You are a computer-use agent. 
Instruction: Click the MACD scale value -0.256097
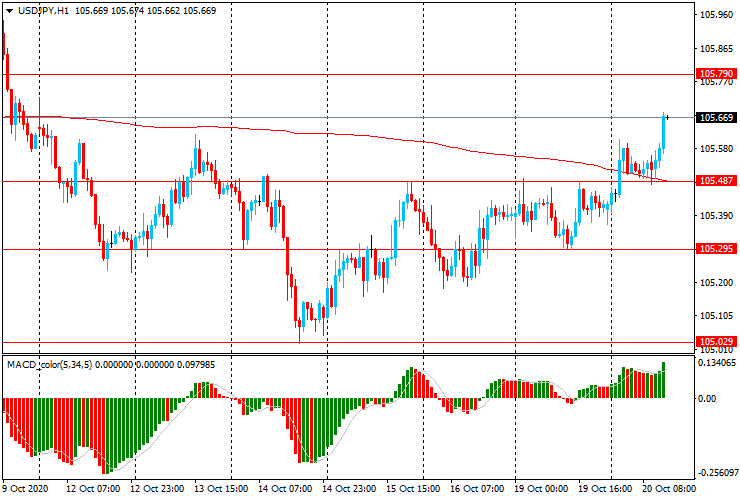click(x=717, y=473)
